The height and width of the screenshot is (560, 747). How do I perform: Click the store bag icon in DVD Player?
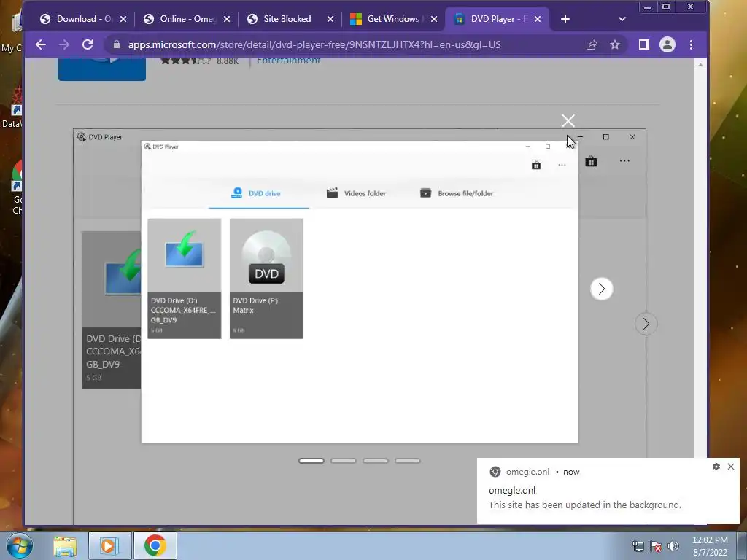click(536, 166)
